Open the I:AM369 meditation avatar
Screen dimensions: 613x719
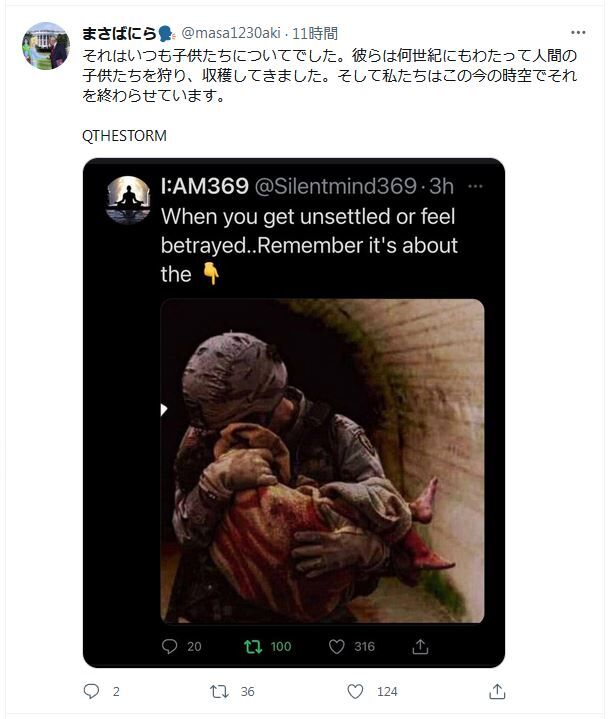[128, 200]
